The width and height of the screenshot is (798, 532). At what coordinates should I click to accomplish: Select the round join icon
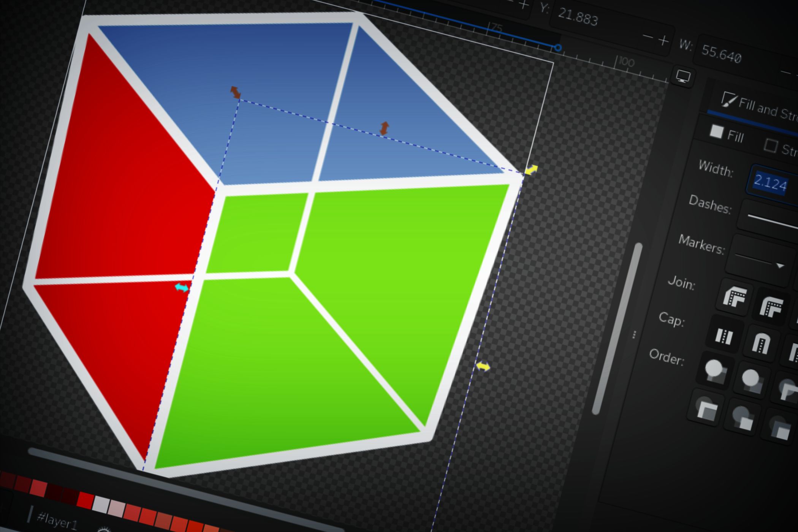pyautogui.click(x=771, y=306)
